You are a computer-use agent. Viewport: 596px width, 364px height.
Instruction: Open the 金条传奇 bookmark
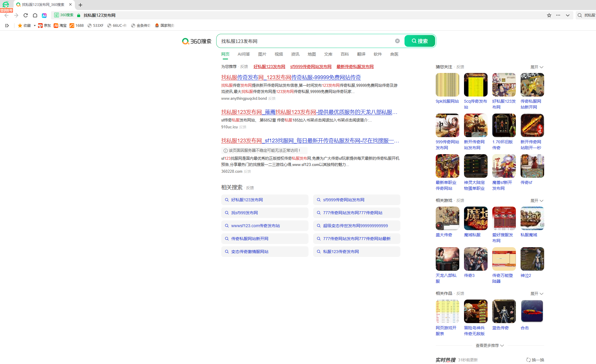pos(141,26)
